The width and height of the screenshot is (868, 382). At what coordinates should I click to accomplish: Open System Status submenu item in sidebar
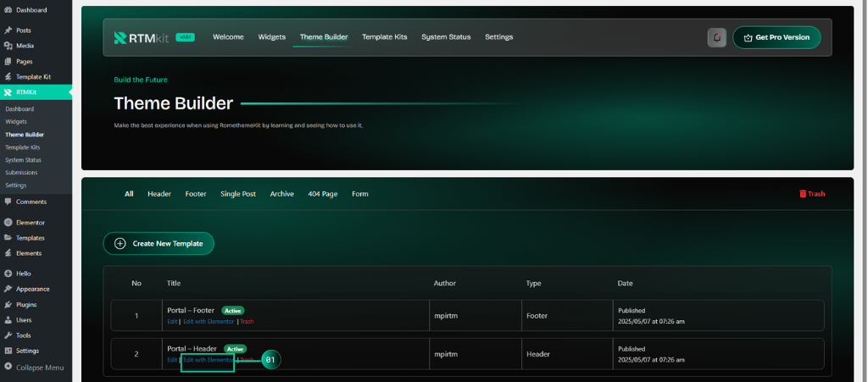tap(23, 160)
